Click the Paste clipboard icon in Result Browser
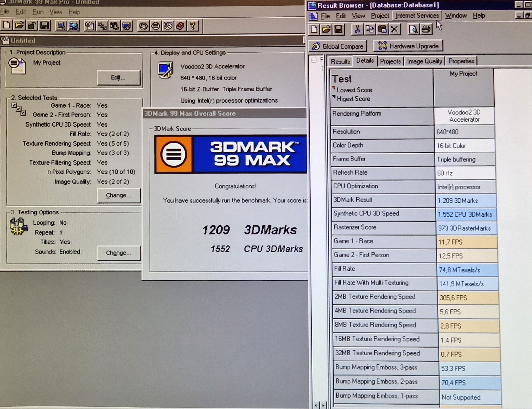 click(x=382, y=29)
